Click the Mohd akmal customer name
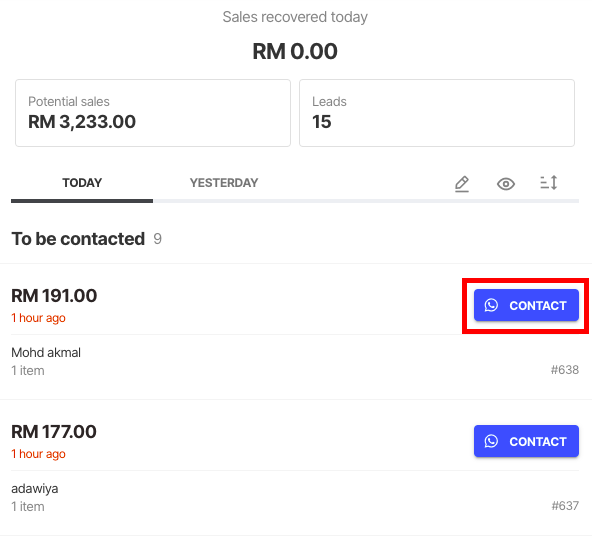 tap(46, 353)
